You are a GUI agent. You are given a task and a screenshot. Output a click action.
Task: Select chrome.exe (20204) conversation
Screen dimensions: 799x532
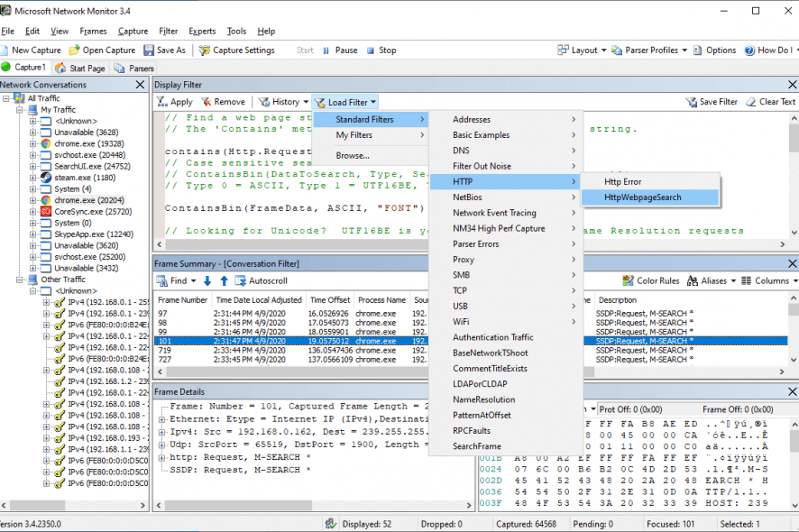pos(89,200)
